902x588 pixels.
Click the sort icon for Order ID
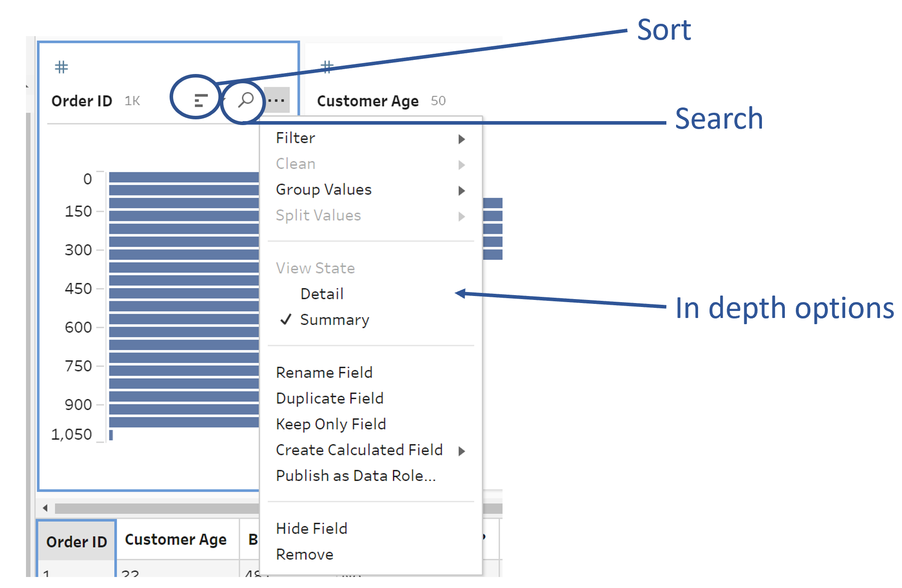click(200, 101)
